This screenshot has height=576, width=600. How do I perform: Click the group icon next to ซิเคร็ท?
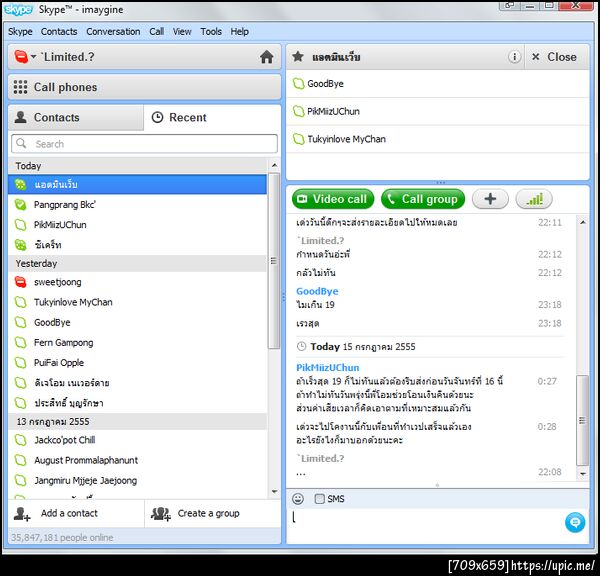coord(20,245)
